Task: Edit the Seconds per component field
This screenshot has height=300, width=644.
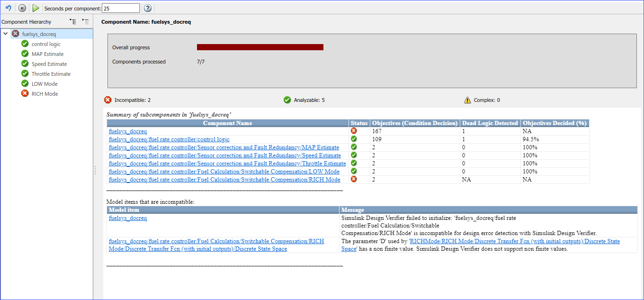Action: [121, 8]
